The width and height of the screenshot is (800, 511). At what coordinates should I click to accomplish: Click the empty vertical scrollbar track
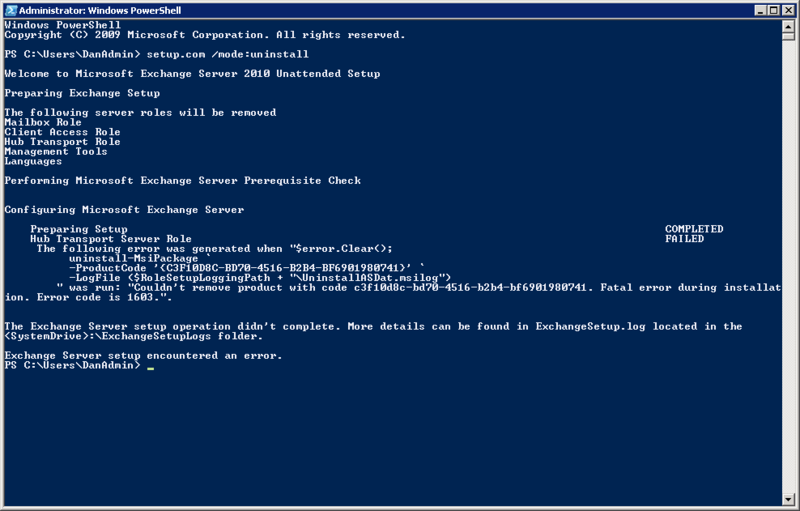[788, 265]
